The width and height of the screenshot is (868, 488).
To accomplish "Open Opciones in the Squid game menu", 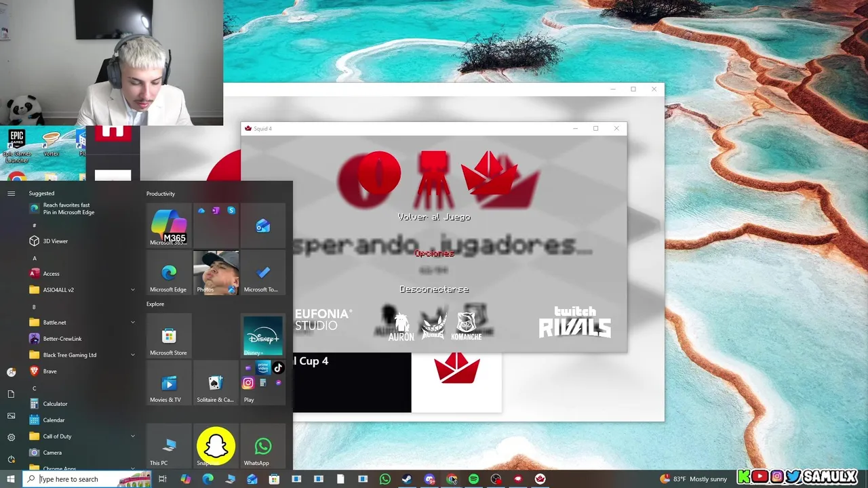I will coord(434,253).
